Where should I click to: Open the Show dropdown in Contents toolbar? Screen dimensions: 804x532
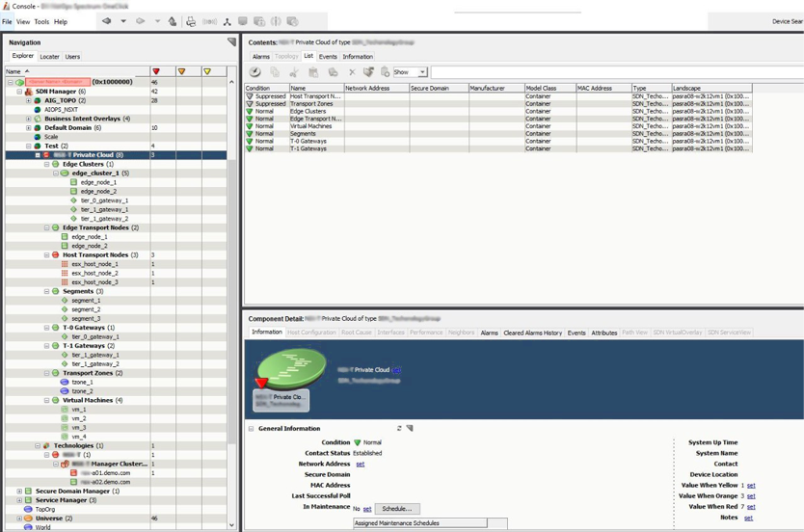(x=422, y=72)
